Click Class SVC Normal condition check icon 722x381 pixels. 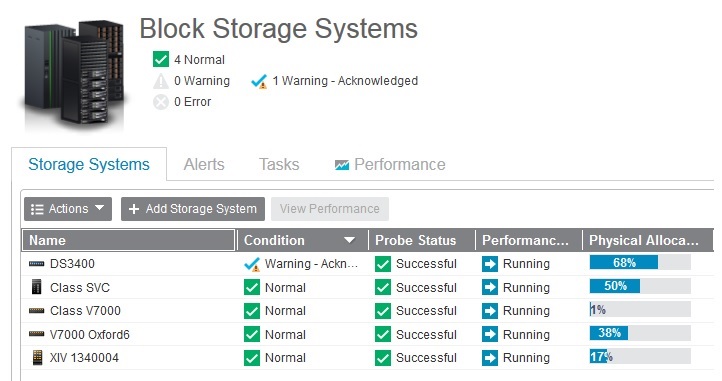[252, 288]
